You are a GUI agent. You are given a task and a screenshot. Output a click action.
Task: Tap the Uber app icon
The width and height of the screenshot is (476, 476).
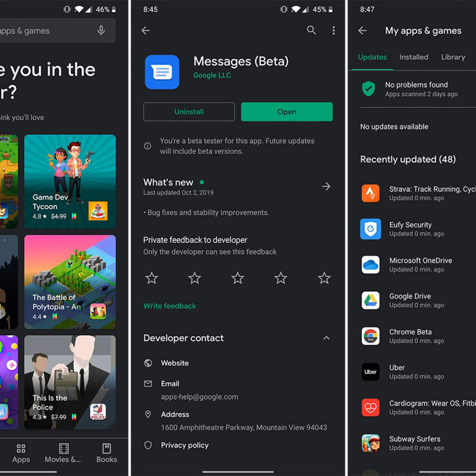370,372
